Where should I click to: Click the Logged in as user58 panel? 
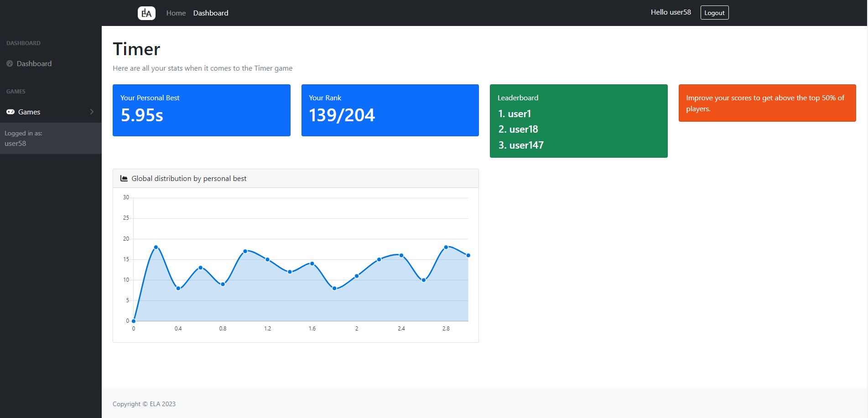point(51,138)
